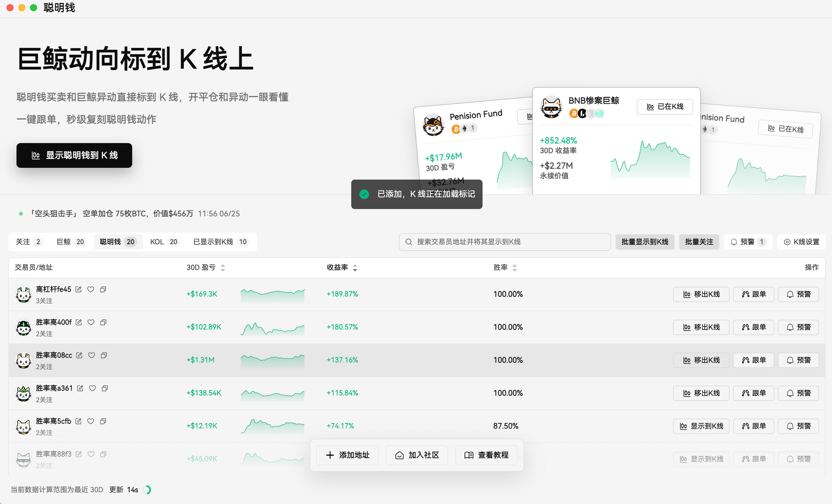Toggle favorite heart for 胜率高08cc
832x504 pixels.
coord(92,355)
